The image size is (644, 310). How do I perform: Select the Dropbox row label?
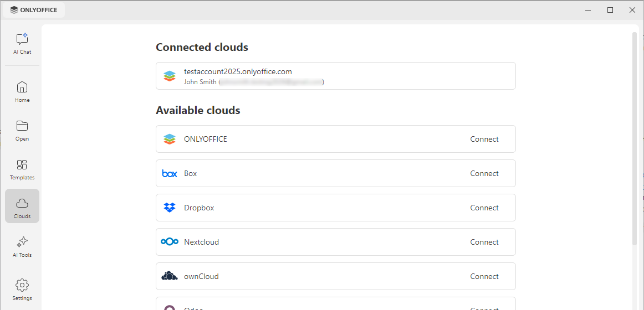coord(199,208)
